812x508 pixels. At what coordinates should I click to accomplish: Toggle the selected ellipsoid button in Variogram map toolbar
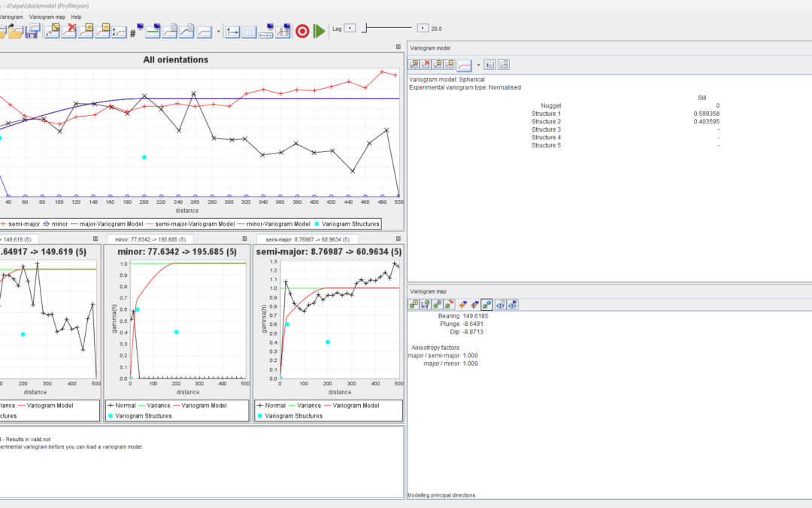click(486, 305)
